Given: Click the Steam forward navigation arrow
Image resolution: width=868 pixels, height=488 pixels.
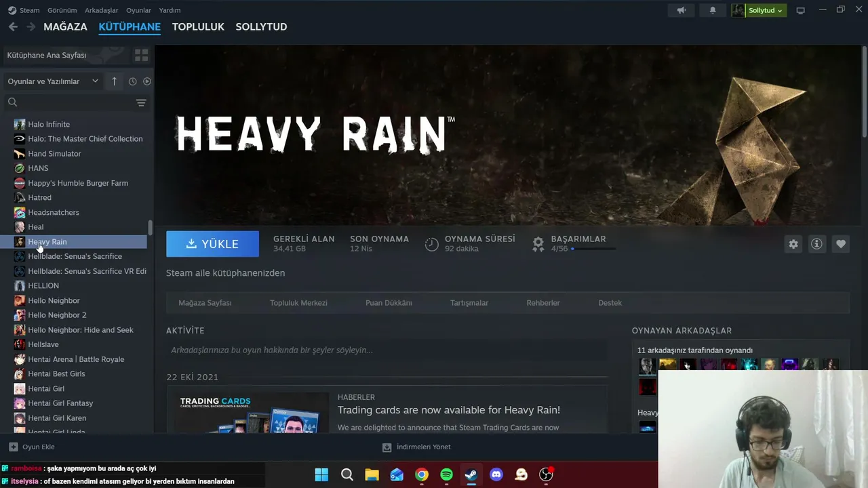Looking at the screenshot, I should [31, 26].
